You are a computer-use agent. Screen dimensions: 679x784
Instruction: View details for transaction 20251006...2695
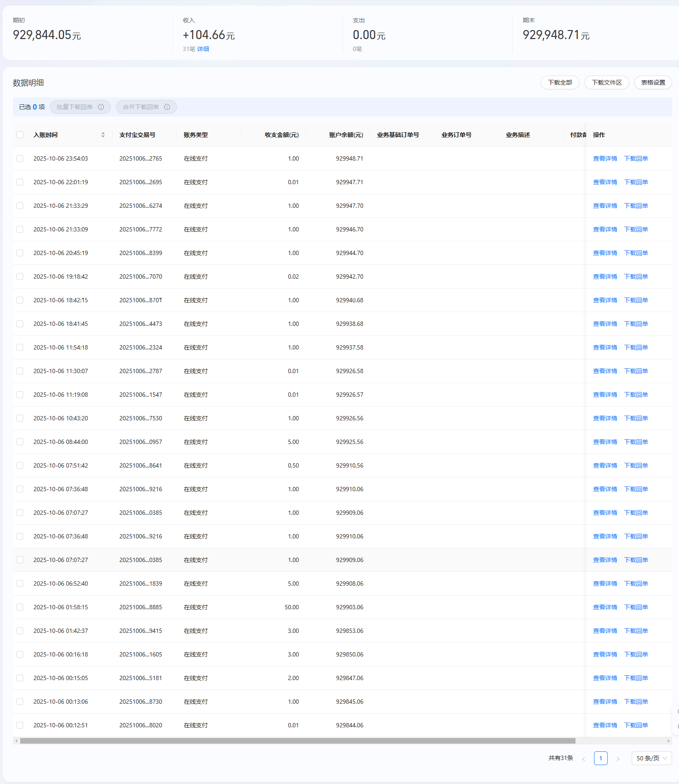coord(605,182)
